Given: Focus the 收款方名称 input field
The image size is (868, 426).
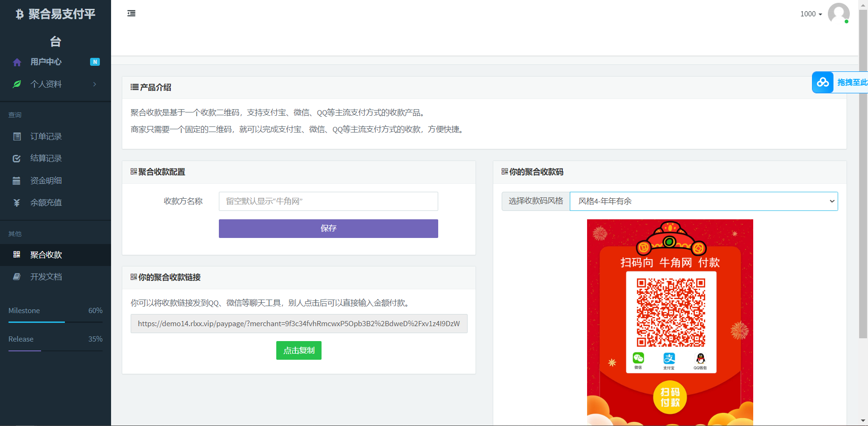Looking at the screenshot, I should click(x=329, y=201).
